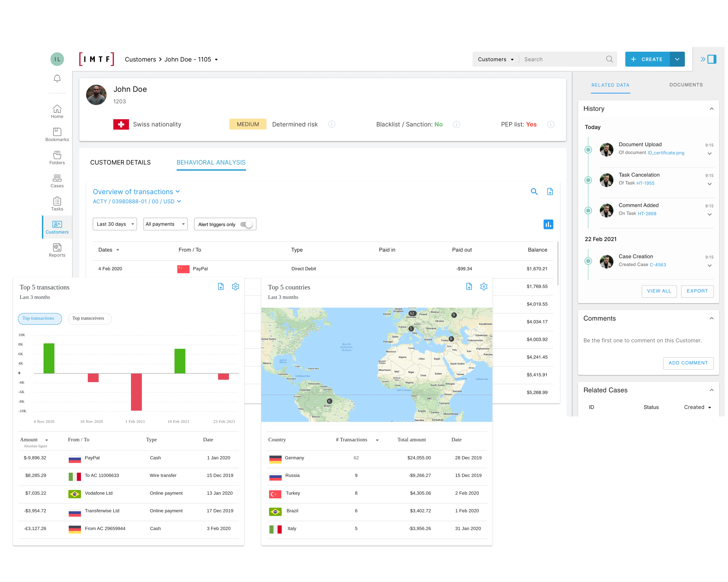The width and height of the screenshot is (728, 582).
Task: Switch to bar chart view
Action: click(x=548, y=224)
